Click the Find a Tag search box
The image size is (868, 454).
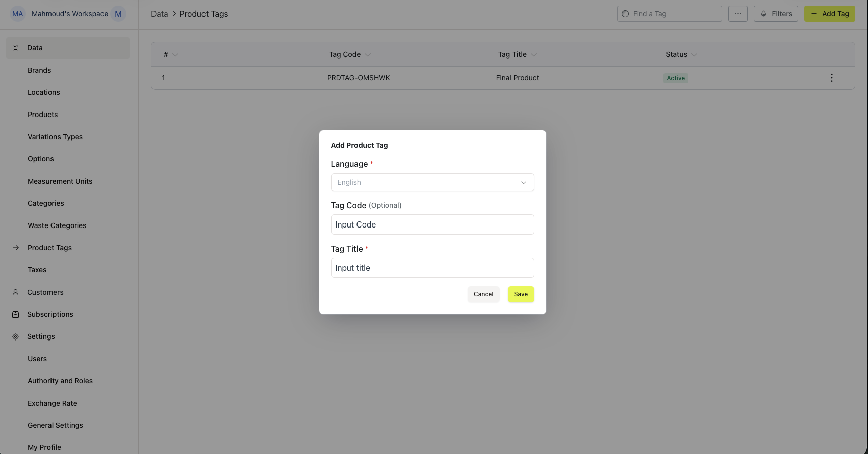669,14
